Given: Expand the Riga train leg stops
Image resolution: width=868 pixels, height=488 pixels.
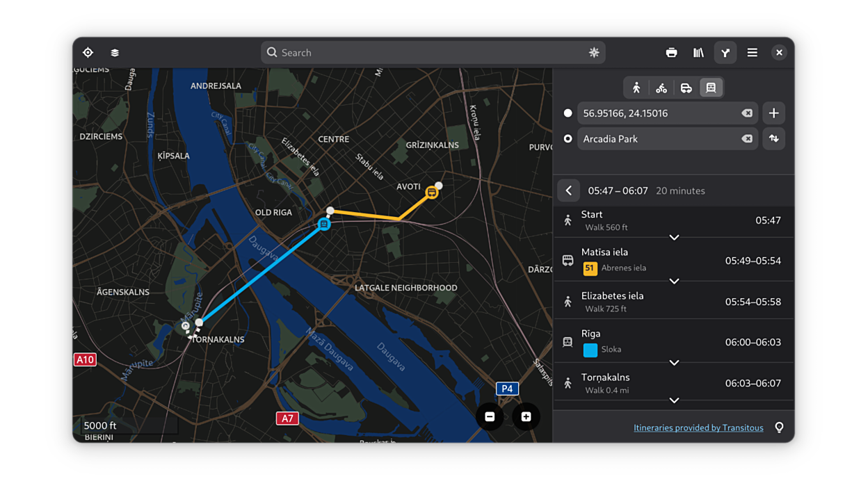Looking at the screenshot, I should (x=673, y=363).
